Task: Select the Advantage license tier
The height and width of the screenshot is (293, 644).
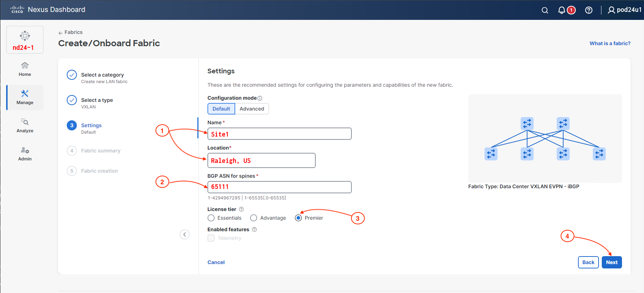Action: (254, 218)
